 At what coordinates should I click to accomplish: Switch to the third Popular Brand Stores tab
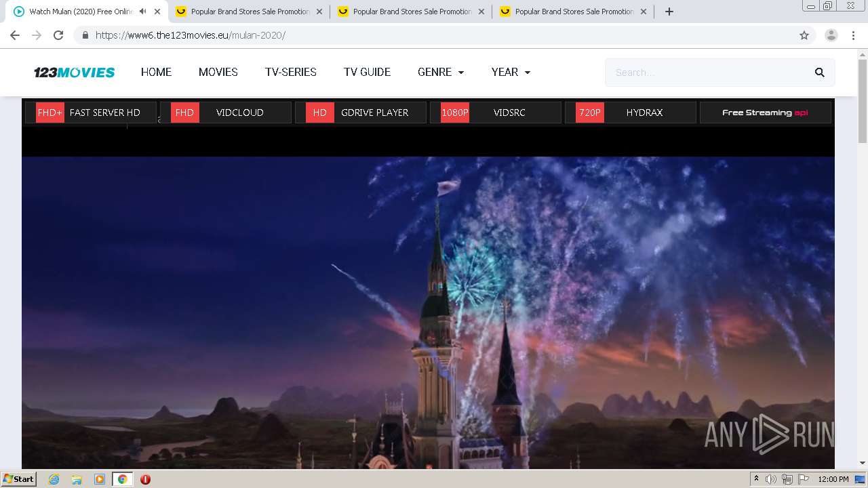[573, 12]
